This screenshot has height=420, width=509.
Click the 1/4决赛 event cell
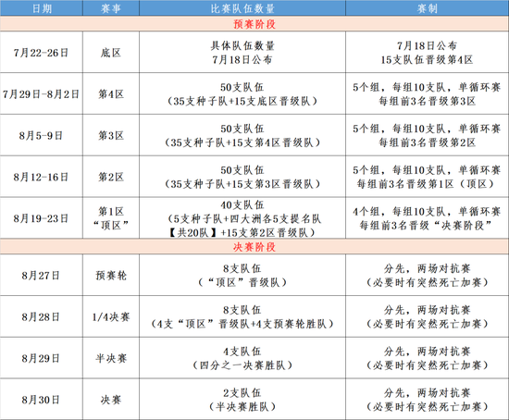(x=111, y=316)
